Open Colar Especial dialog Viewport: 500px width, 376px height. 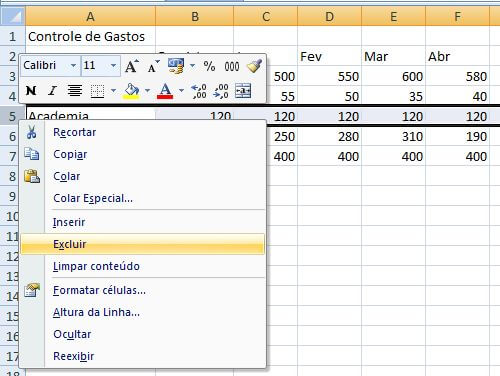(x=143, y=198)
